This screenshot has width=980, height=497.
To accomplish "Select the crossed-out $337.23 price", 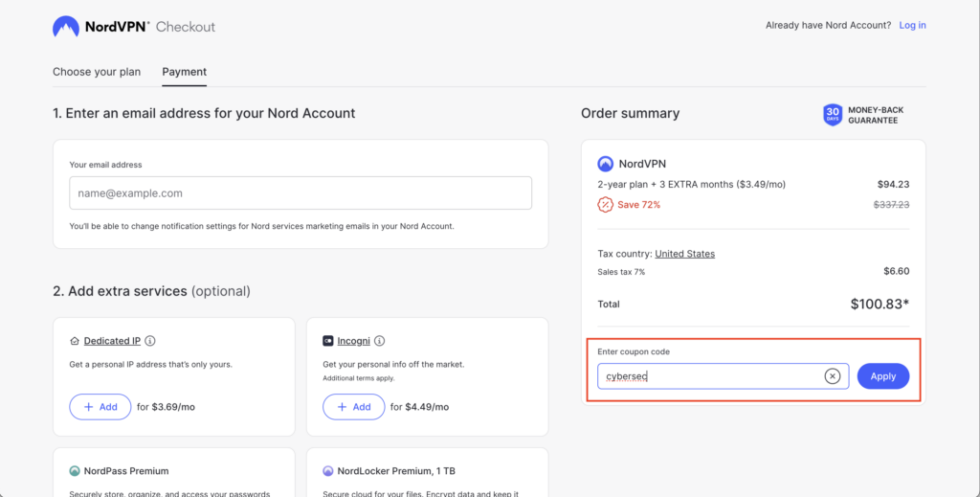I will (891, 204).
